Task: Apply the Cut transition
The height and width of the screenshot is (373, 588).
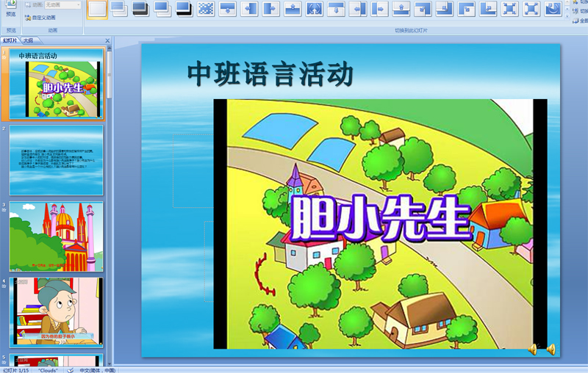Action: pyautogui.click(x=162, y=9)
